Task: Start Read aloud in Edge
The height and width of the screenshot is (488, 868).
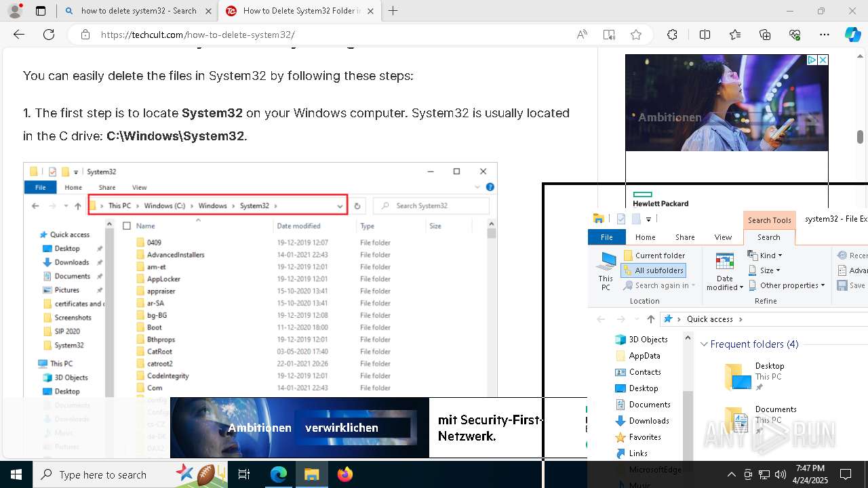Action: coord(582,35)
